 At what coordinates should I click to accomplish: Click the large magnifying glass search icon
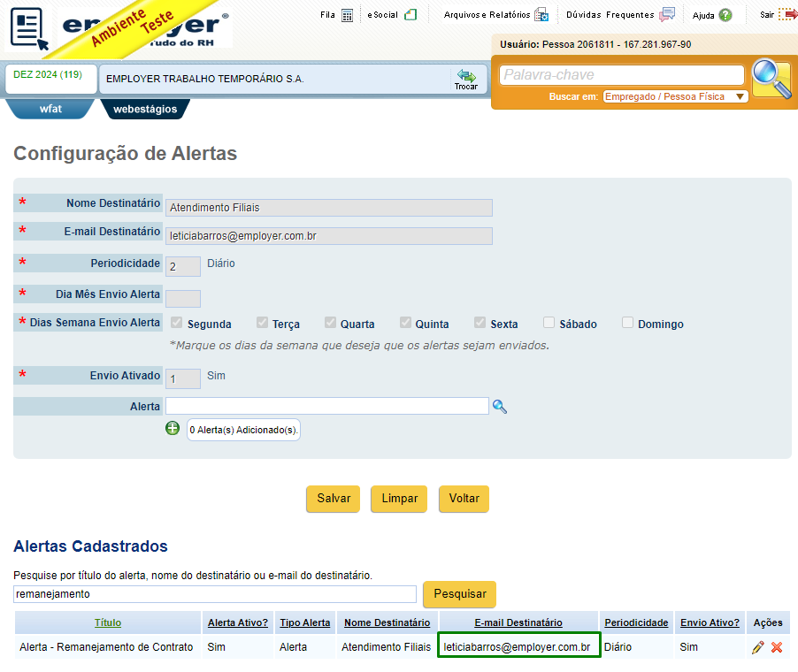point(771,79)
